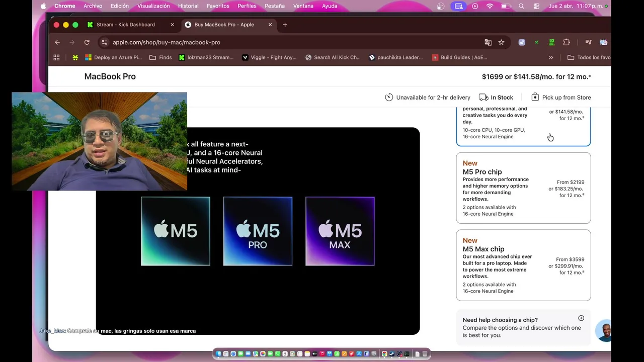Open the Todos los favoritos folder
This screenshot has width=644, height=362.
point(589,57)
